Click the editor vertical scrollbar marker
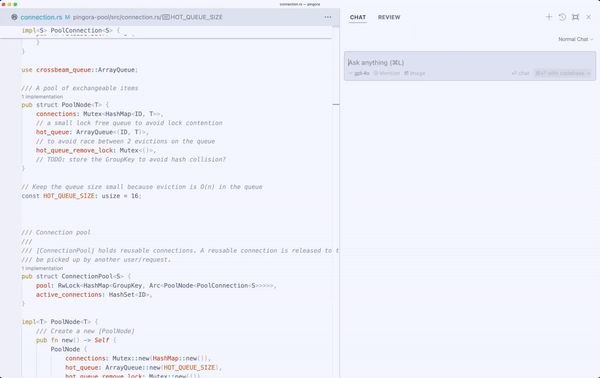 [336, 104]
